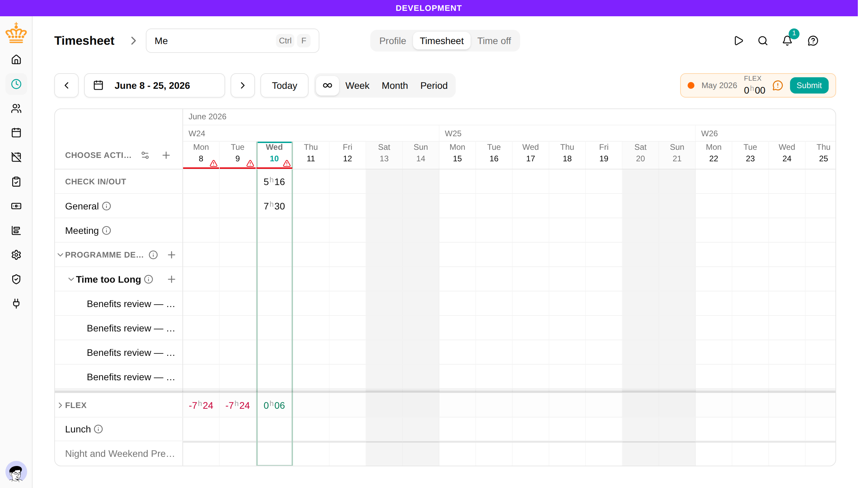Select the Timesheet tab

point(441,41)
